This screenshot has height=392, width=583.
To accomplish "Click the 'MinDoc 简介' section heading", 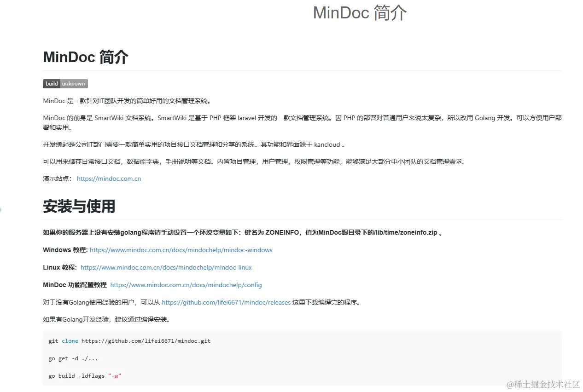I will (85, 57).
